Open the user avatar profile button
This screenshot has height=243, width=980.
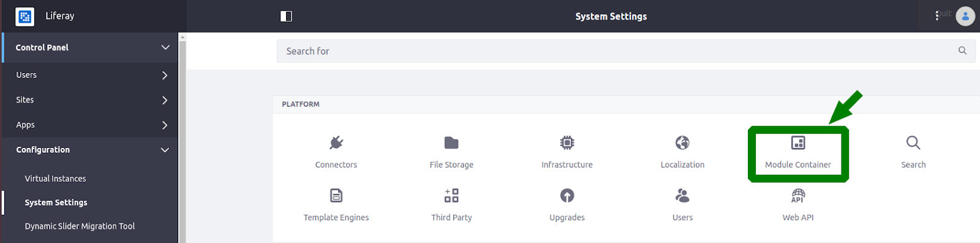click(965, 16)
